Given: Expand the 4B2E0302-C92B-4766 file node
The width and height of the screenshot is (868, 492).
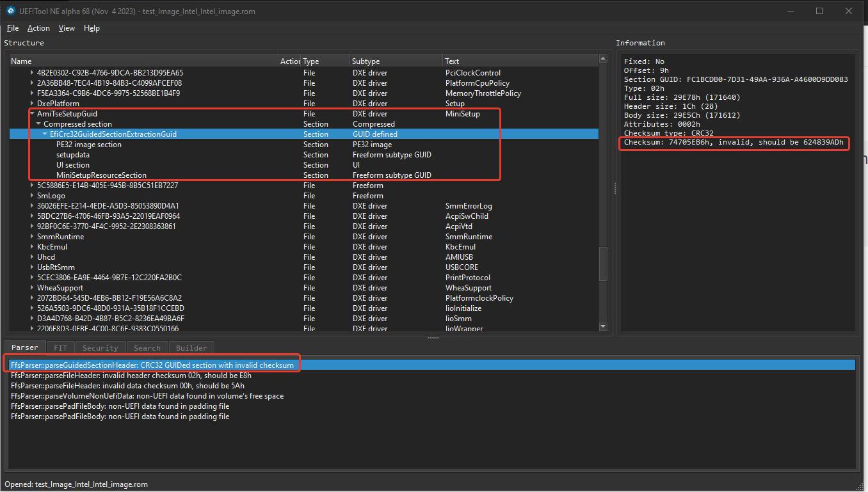Looking at the screenshot, I should coord(33,73).
